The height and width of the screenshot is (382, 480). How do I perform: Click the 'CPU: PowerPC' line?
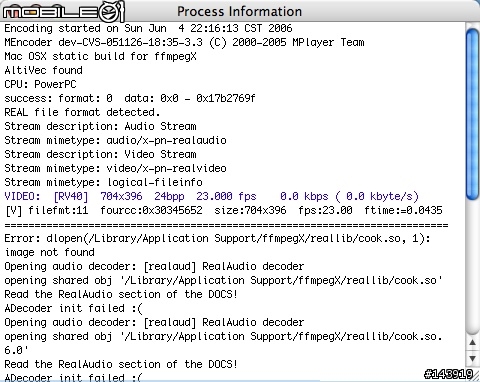40,84
